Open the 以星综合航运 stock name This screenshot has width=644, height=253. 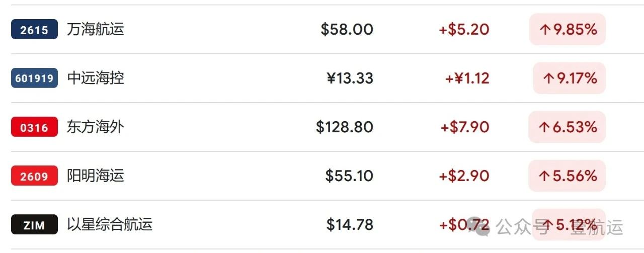pos(109,224)
